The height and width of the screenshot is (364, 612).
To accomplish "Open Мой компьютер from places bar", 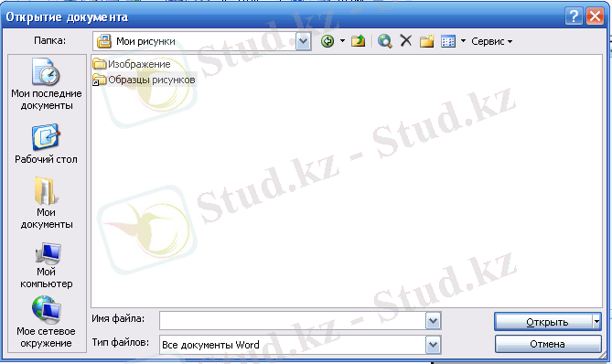I will click(47, 265).
